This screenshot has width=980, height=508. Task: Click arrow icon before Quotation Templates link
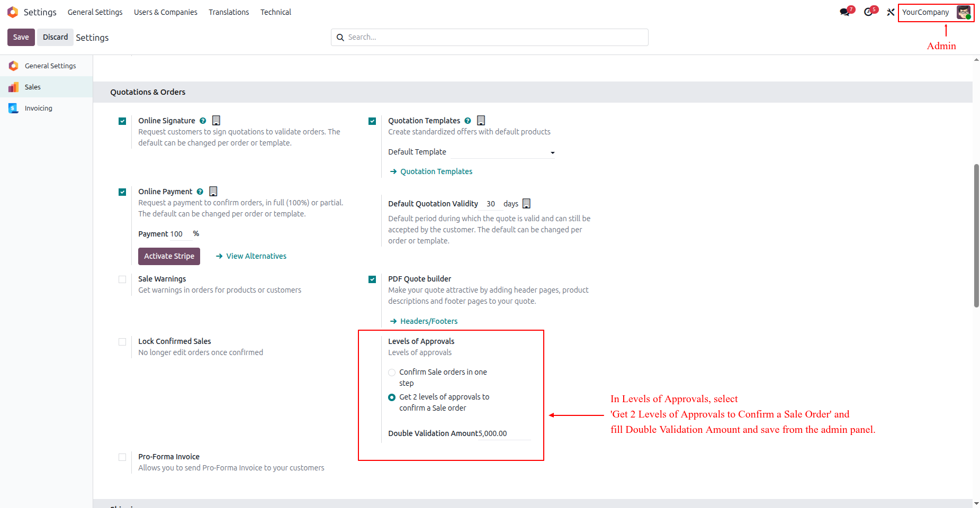click(393, 171)
